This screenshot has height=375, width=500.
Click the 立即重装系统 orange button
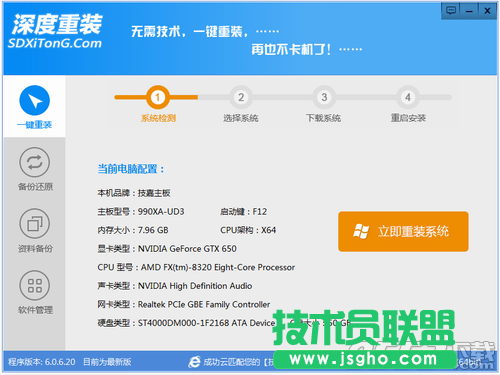coord(403,231)
